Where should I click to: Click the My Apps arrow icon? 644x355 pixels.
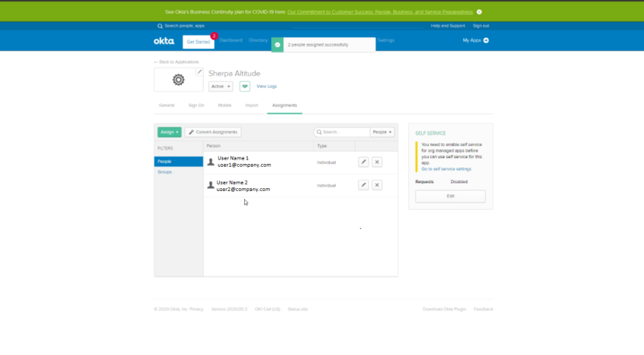click(487, 41)
